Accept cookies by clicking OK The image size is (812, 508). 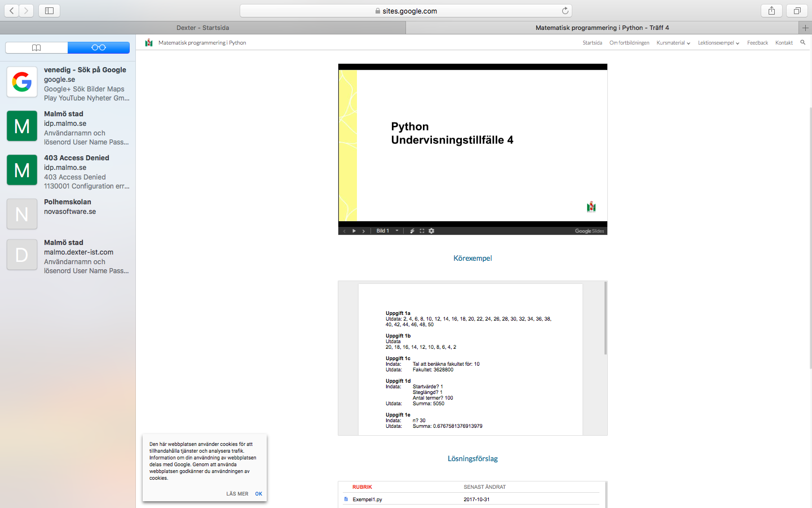[258, 494]
